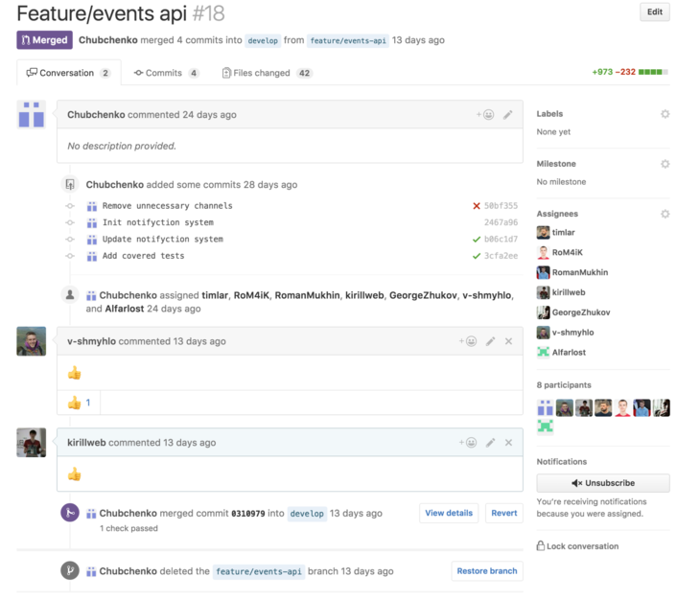Viewport: 700px width, 600px height.
Task: Edit kirillweb's comment with pencil icon
Action: (x=490, y=443)
